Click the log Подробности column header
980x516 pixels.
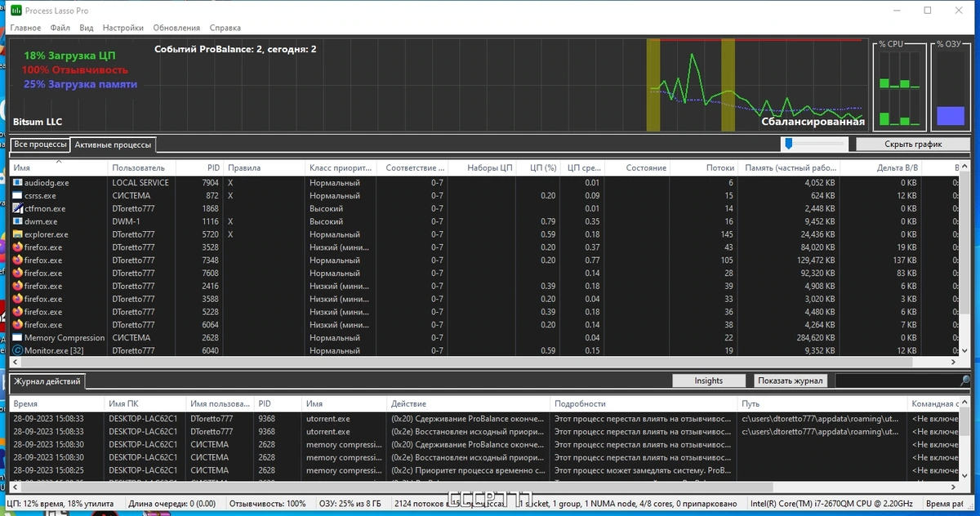pyautogui.click(x=644, y=404)
